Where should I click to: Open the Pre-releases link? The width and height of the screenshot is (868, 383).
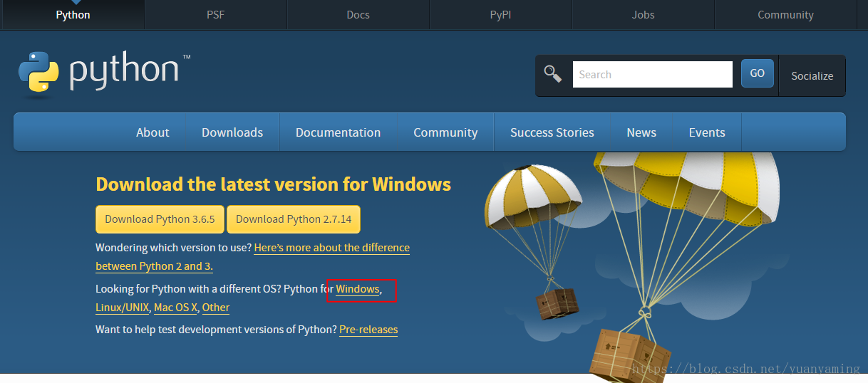click(x=368, y=330)
